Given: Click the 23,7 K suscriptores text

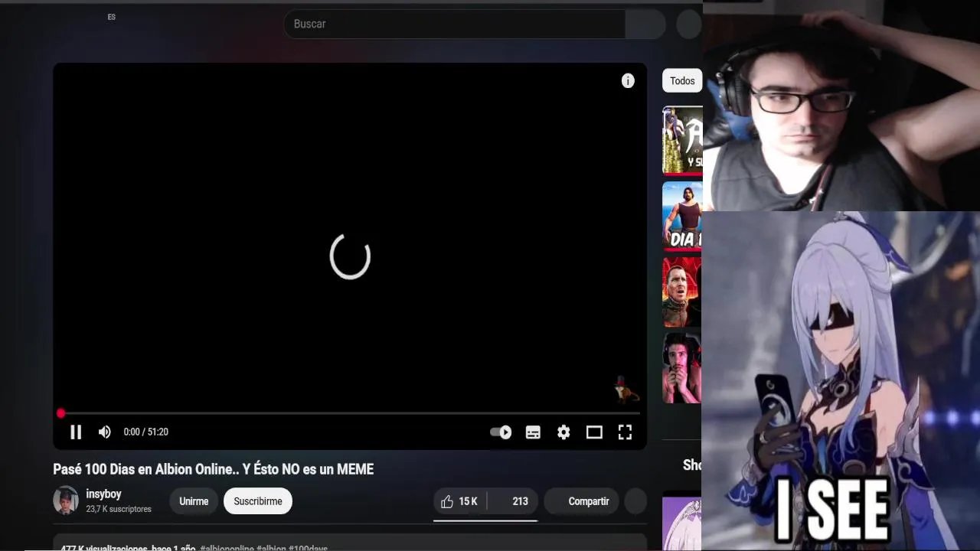Looking at the screenshot, I should click(119, 509).
